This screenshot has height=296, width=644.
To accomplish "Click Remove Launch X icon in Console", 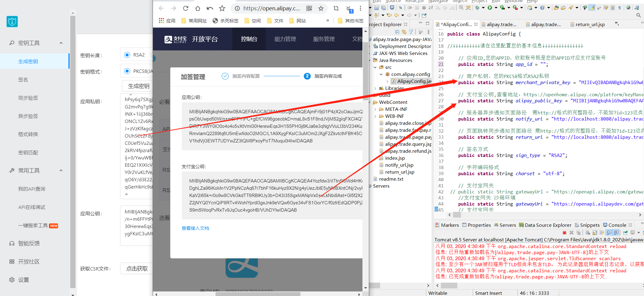I will click(x=571, y=233).
